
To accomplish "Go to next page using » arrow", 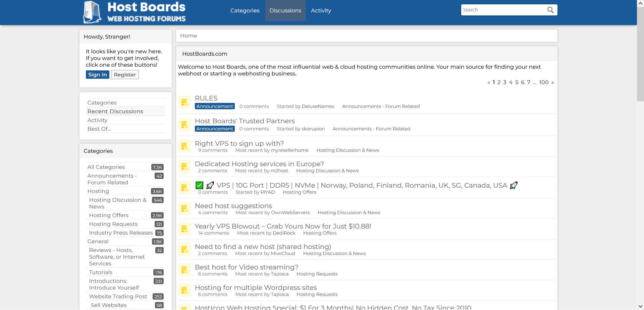I will coord(552,82).
